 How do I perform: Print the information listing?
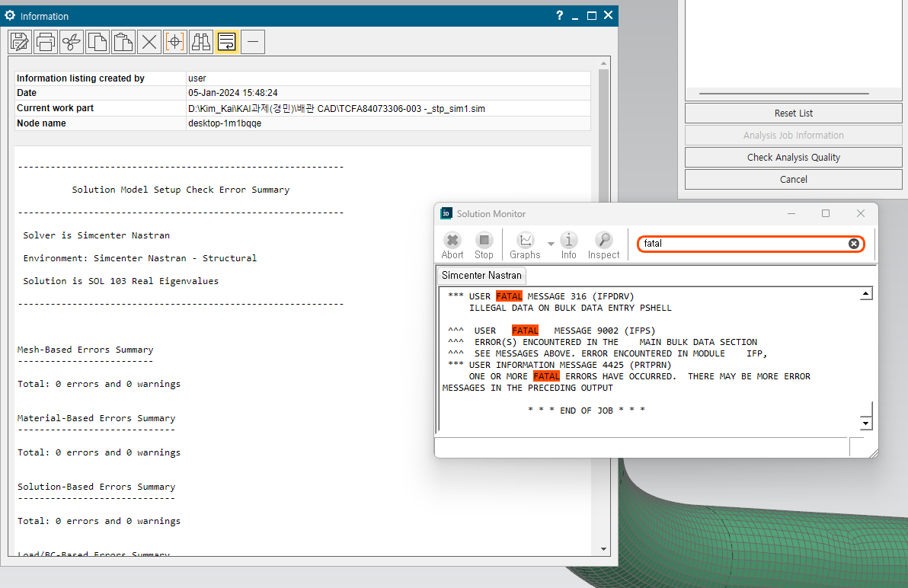(45, 42)
